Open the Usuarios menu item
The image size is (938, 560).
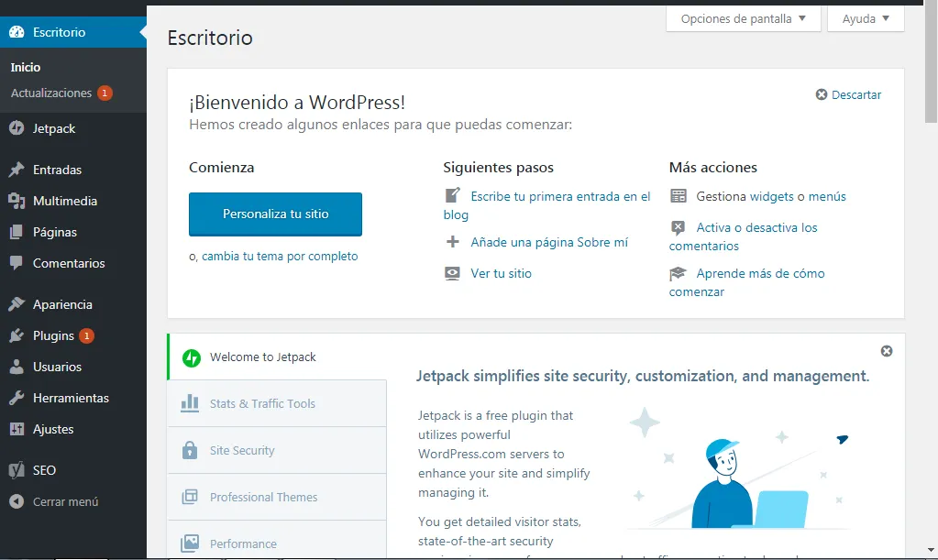coord(73,367)
